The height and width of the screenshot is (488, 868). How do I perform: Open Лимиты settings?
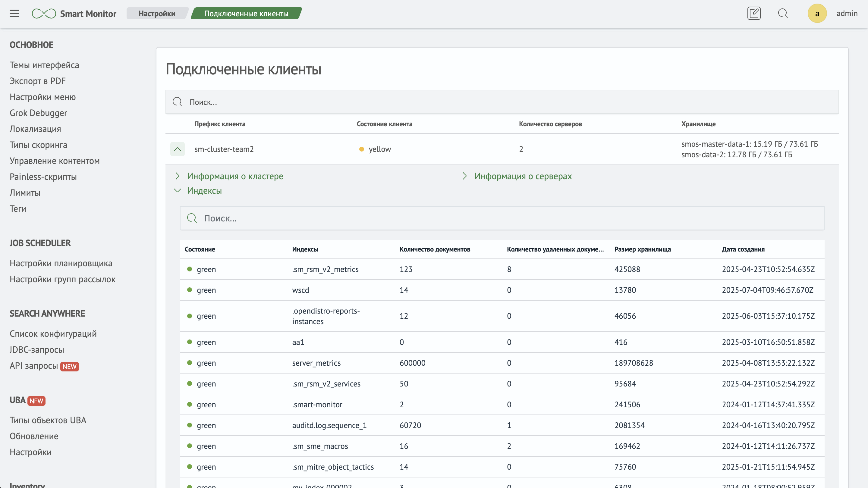click(x=25, y=193)
